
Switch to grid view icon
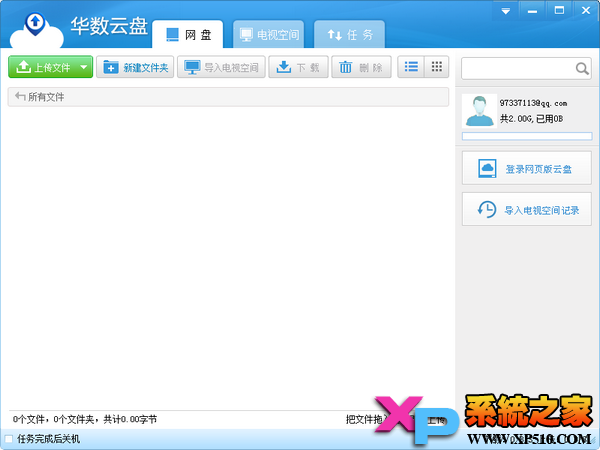(x=437, y=67)
